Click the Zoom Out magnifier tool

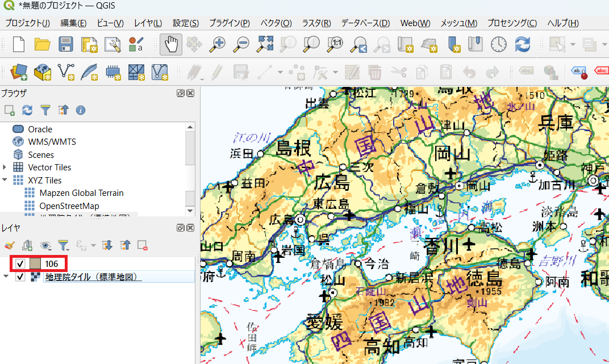click(x=242, y=44)
